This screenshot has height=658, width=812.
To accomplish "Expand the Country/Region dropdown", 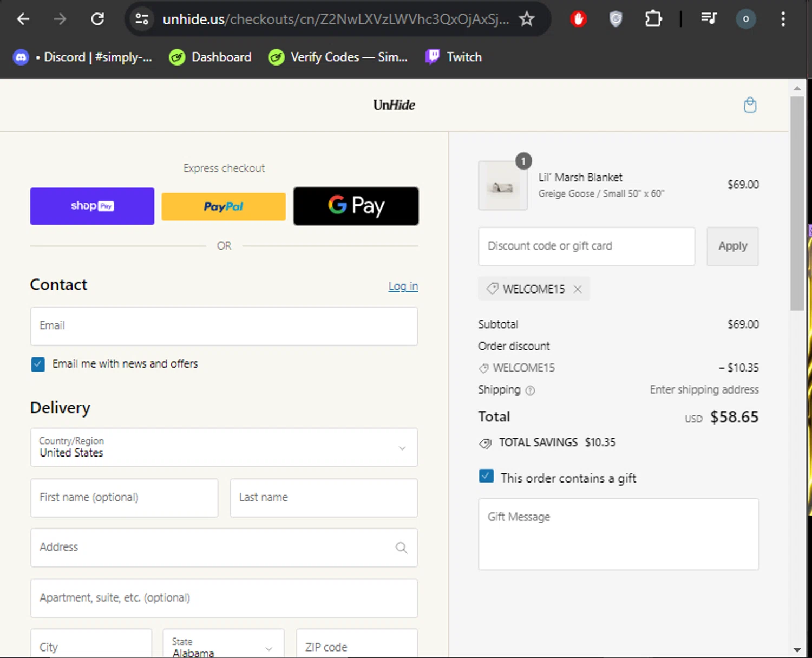I will pos(224,447).
